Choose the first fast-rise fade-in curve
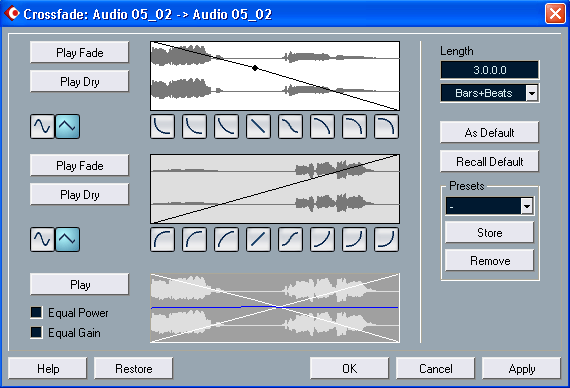Image resolution: width=570 pixels, height=388 pixels. (162, 239)
